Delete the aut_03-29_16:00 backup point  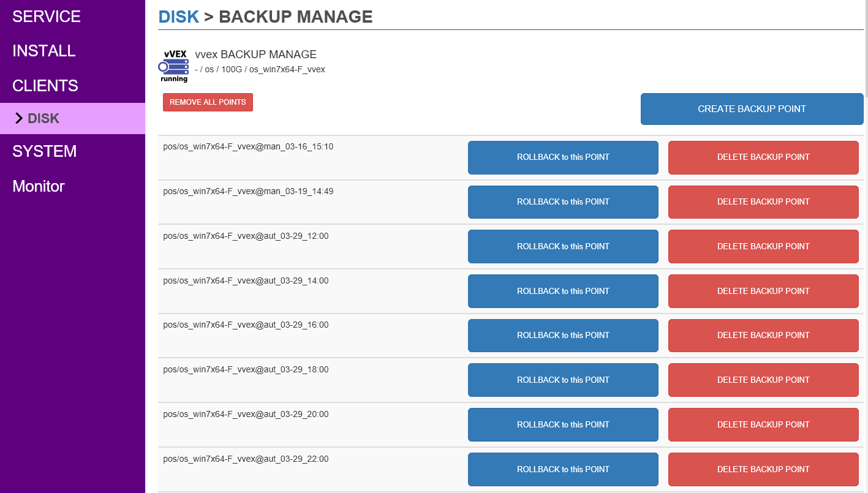[763, 336]
